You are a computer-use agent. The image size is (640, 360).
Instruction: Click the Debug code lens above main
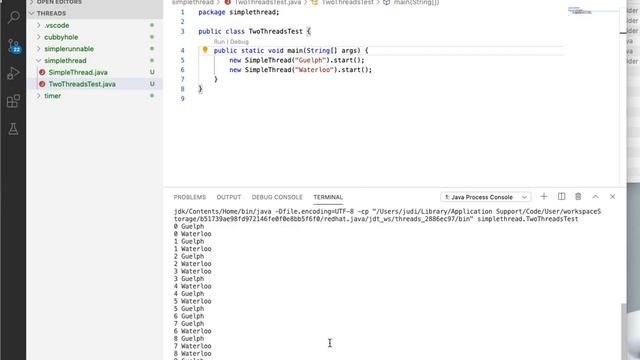239,42
